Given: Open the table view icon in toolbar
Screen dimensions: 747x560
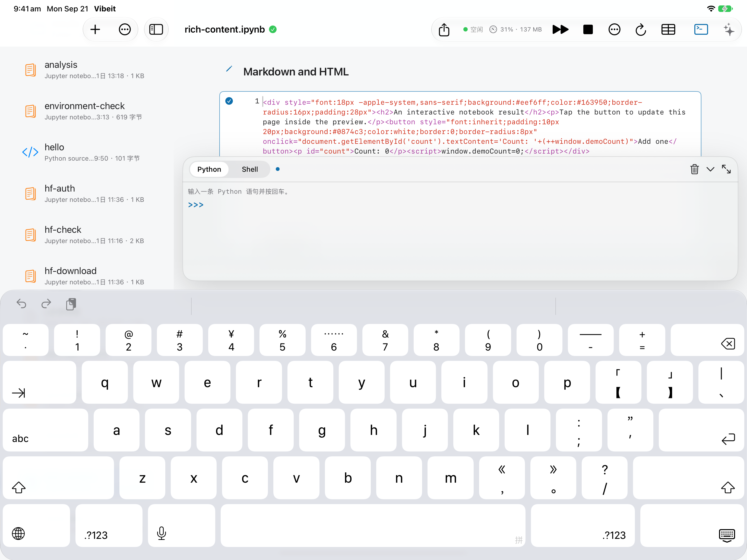Looking at the screenshot, I should point(668,30).
